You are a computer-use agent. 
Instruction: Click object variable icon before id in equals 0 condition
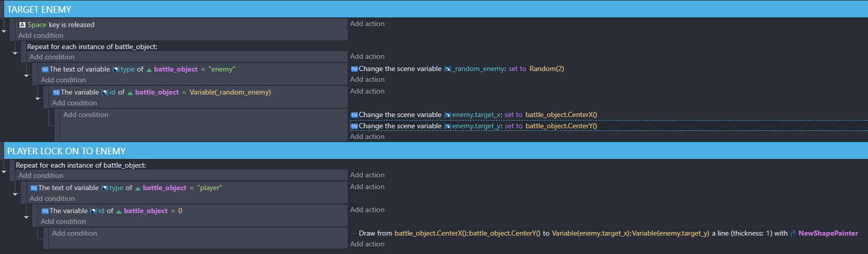tap(94, 211)
